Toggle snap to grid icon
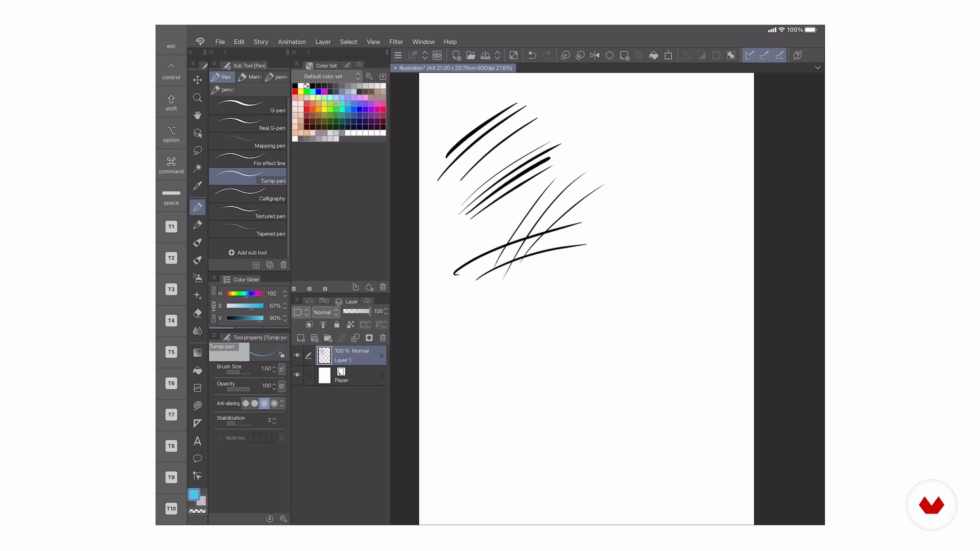The image size is (980, 551). 779,56
